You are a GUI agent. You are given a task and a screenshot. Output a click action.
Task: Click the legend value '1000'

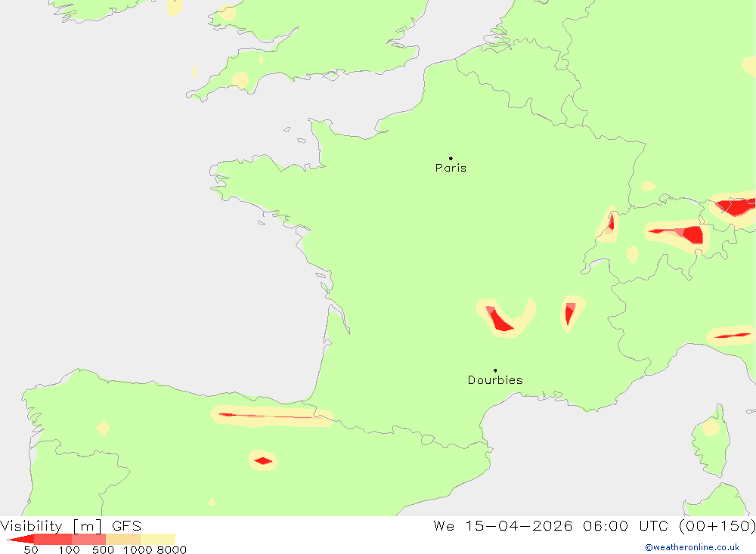coord(138,550)
